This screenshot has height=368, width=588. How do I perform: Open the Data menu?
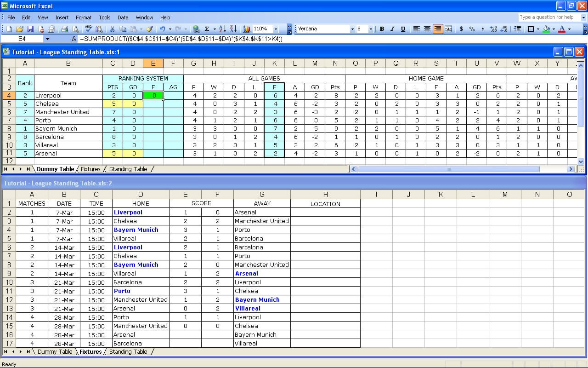(123, 17)
